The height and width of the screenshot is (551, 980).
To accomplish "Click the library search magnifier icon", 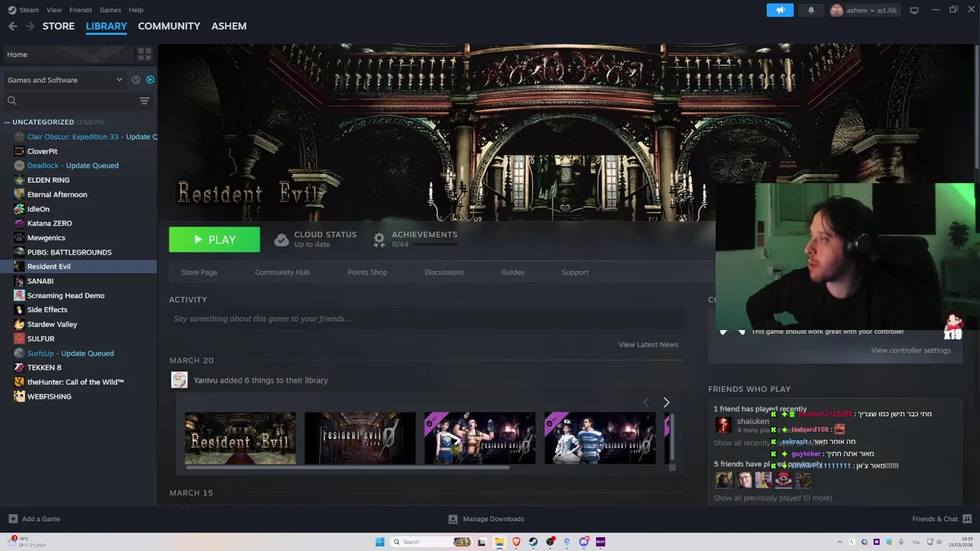I will (x=11, y=100).
